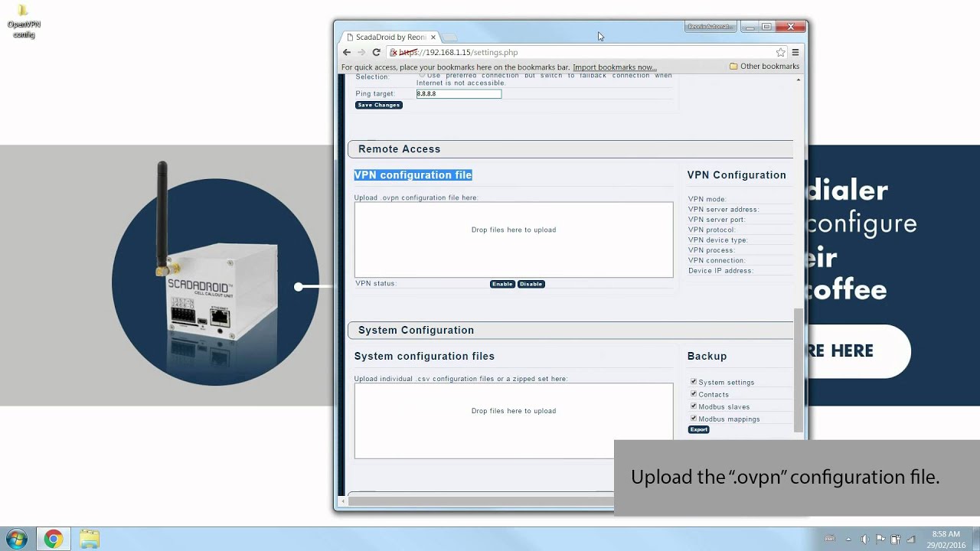The image size is (980, 551).
Task: Click Import bookmarks now link
Action: tap(614, 67)
